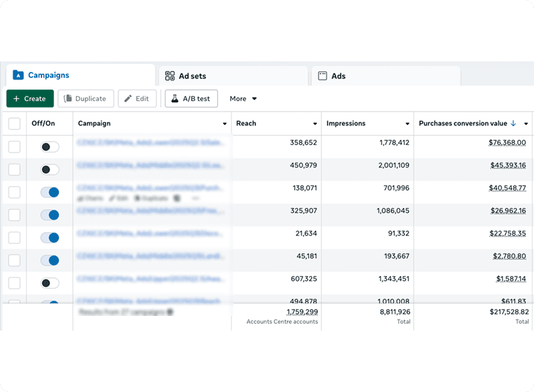Open the More dropdown menu
The height and width of the screenshot is (392, 534).
(x=243, y=99)
